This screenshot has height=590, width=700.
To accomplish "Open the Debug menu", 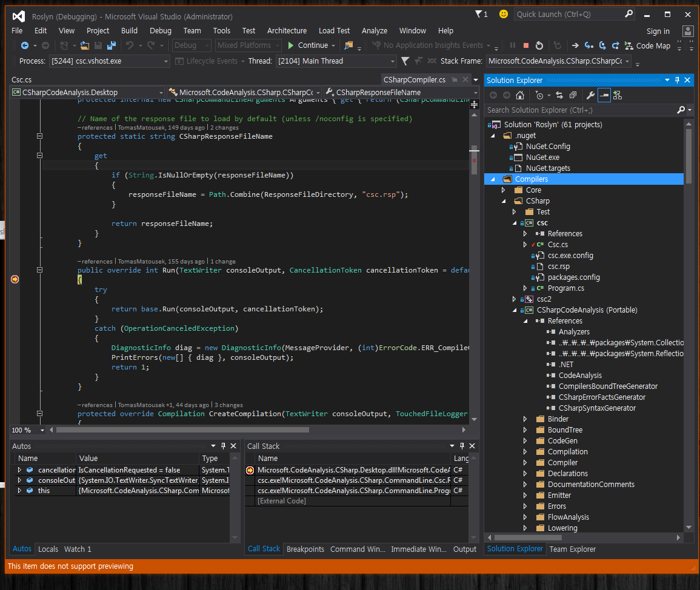I will [x=160, y=30].
